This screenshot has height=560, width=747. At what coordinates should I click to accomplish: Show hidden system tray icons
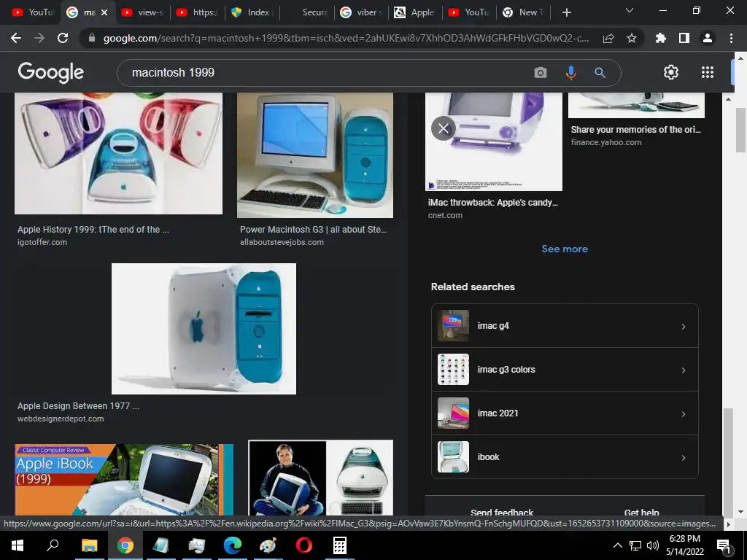pyautogui.click(x=617, y=545)
